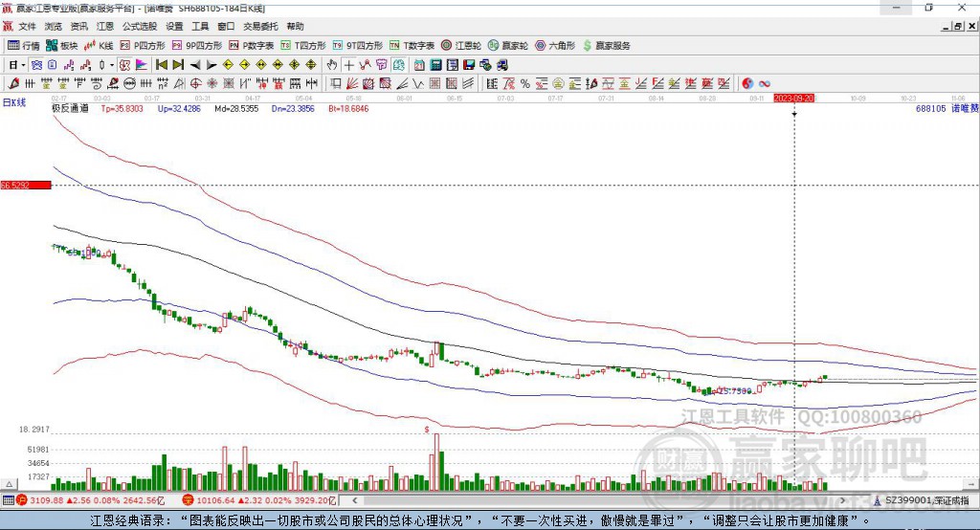Image resolution: width=980 pixels, height=530 pixels.
Task: Expand the candlestick style dropdown arrow
Action: (x=112, y=65)
